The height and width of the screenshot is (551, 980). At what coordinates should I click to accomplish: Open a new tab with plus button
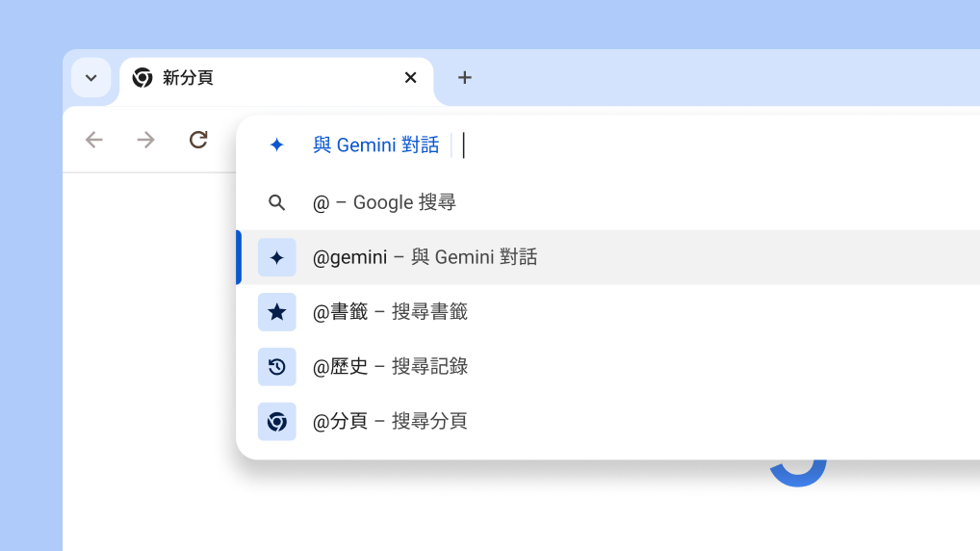[464, 78]
